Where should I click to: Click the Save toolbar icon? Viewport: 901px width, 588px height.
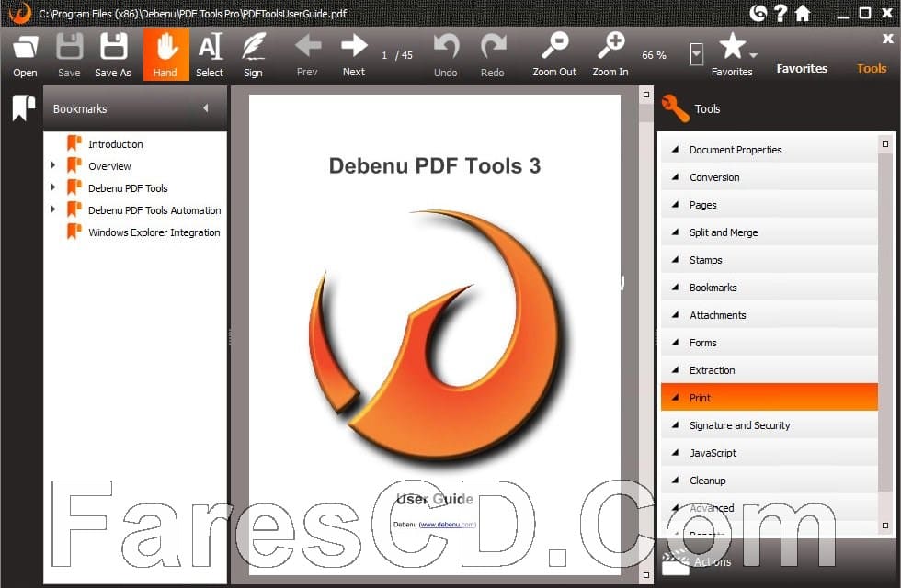[70, 47]
